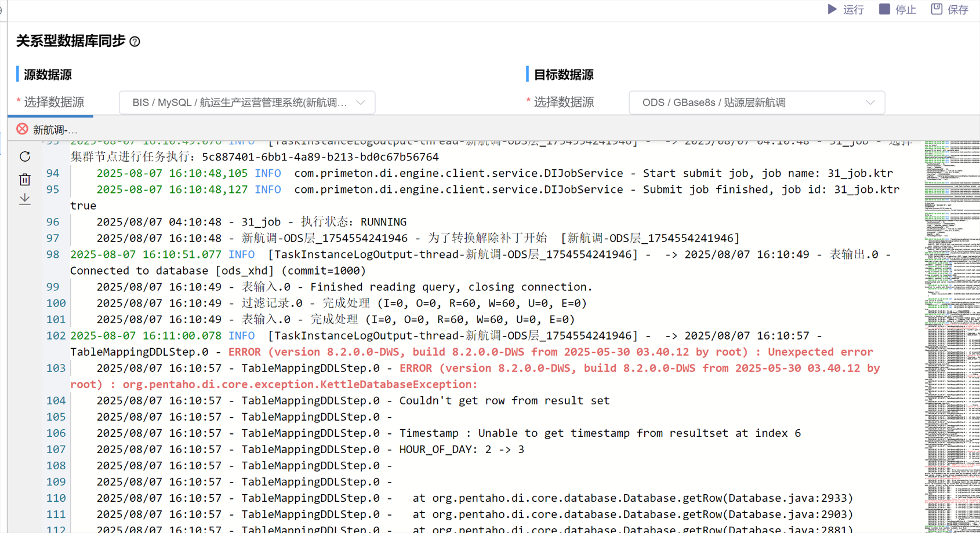Refresh the log with circular arrow icon
The width and height of the screenshot is (980, 533).
click(25, 156)
